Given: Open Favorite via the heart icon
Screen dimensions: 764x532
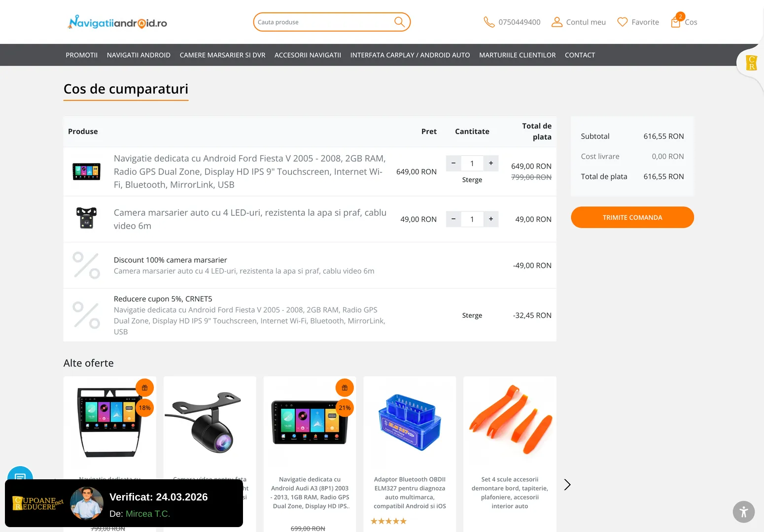Looking at the screenshot, I should 623,22.
